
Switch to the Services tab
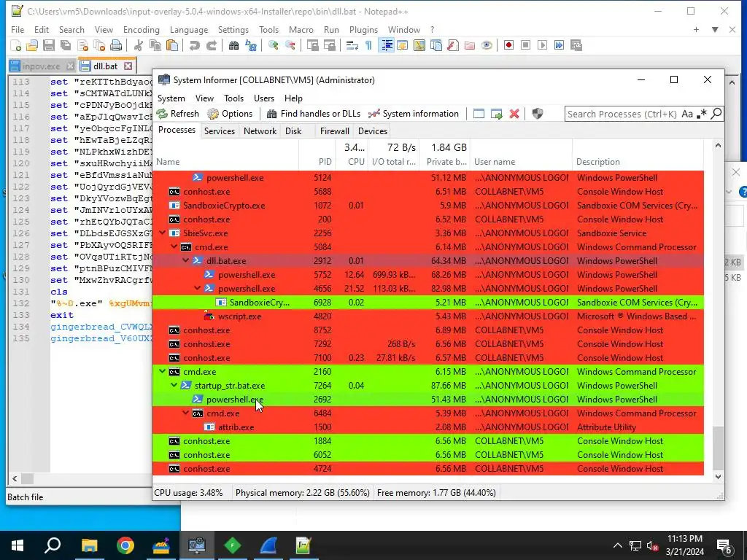[x=220, y=131]
